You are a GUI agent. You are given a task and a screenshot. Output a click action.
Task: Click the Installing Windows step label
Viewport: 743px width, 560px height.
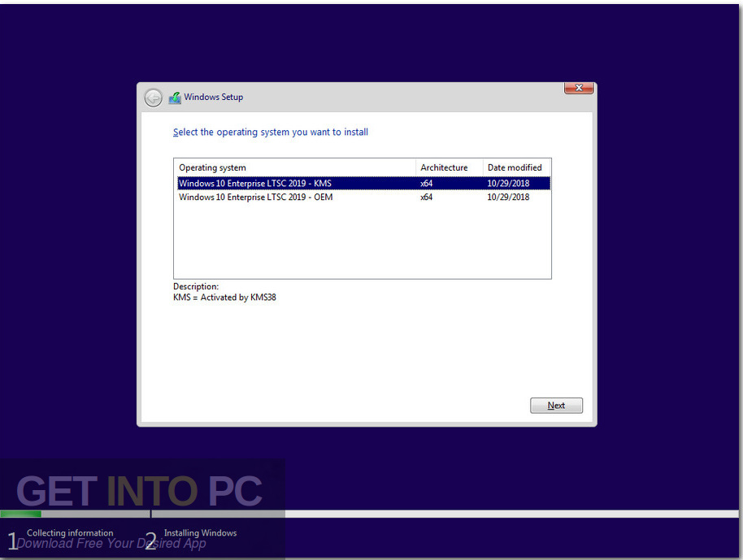pos(200,532)
